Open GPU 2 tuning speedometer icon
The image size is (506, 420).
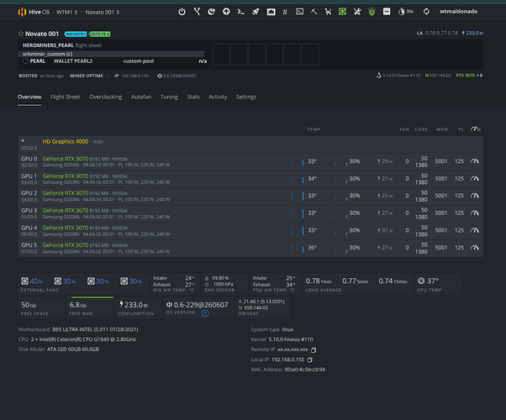[x=475, y=196]
